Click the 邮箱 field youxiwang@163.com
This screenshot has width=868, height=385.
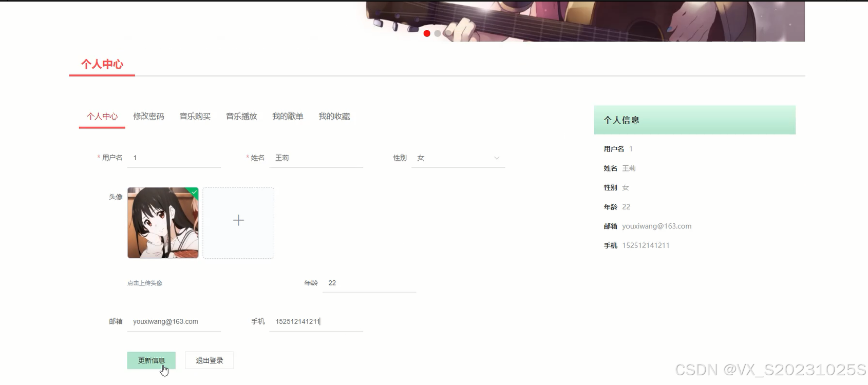click(x=174, y=322)
